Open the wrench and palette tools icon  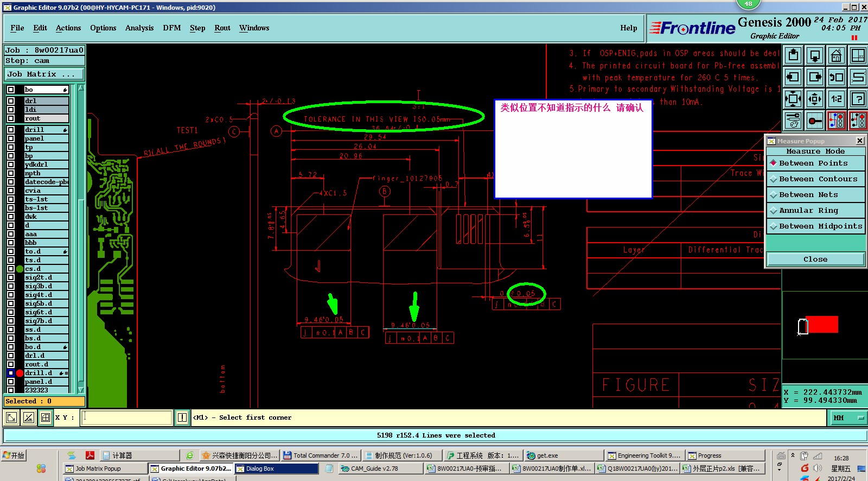coord(793,121)
